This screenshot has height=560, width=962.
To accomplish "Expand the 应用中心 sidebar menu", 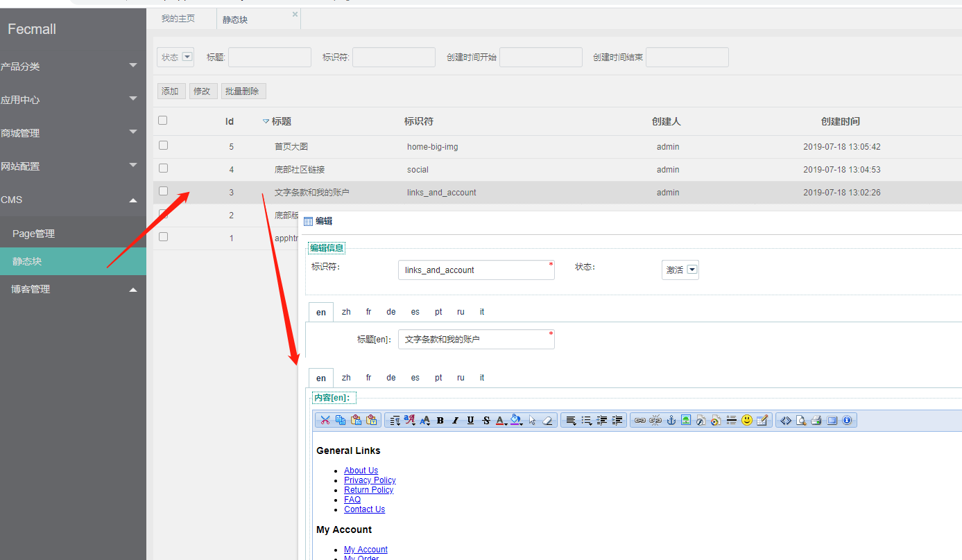I will click(x=73, y=99).
